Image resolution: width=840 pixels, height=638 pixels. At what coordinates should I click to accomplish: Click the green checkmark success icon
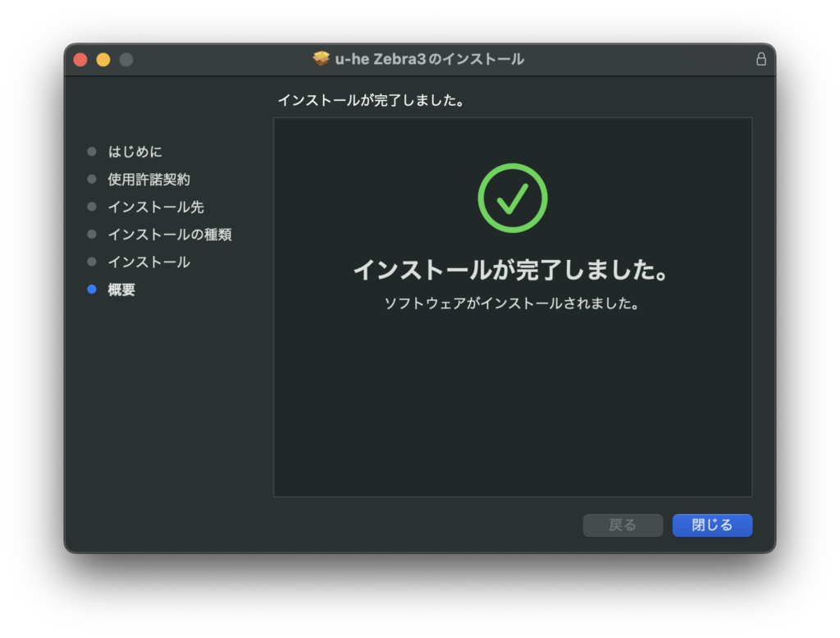512,198
